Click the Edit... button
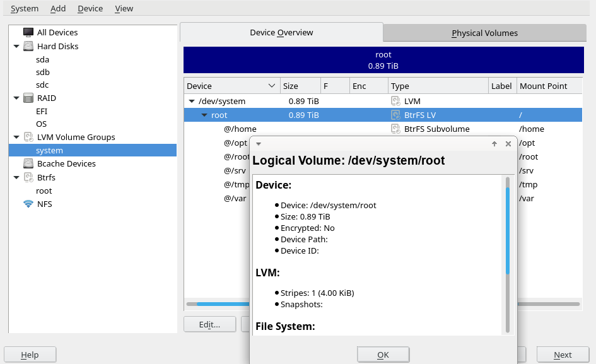 click(209, 324)
